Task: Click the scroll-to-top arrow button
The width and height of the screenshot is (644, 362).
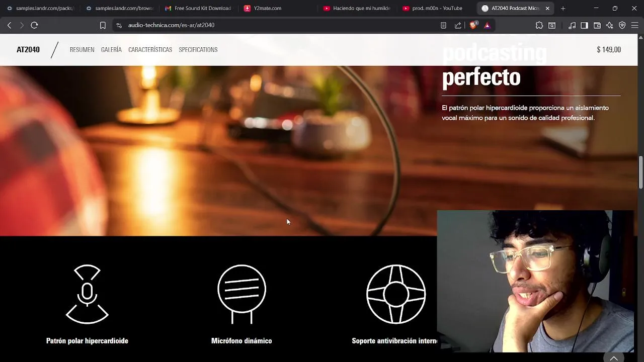Action: [x=614, y=357]
